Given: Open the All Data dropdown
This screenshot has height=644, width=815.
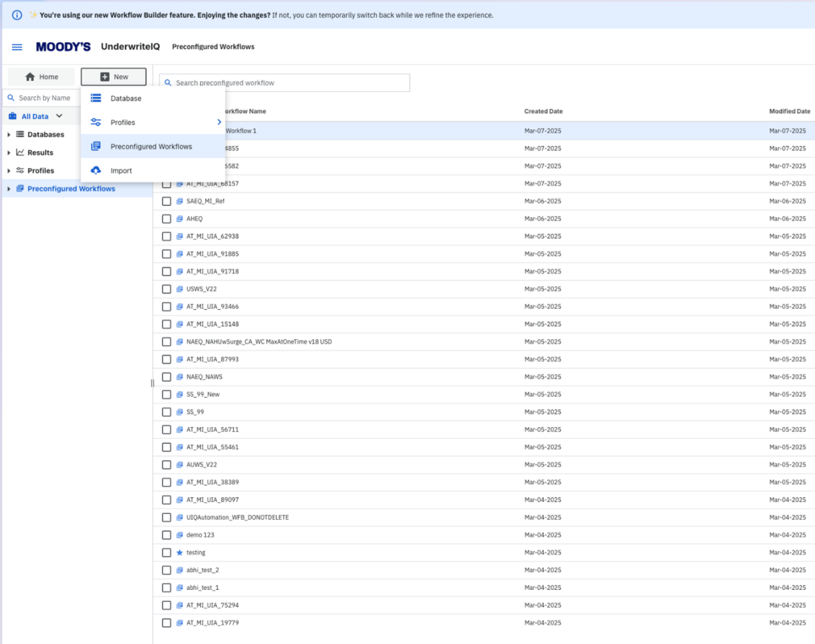Looking at the screenshot, I should (59, 116).
